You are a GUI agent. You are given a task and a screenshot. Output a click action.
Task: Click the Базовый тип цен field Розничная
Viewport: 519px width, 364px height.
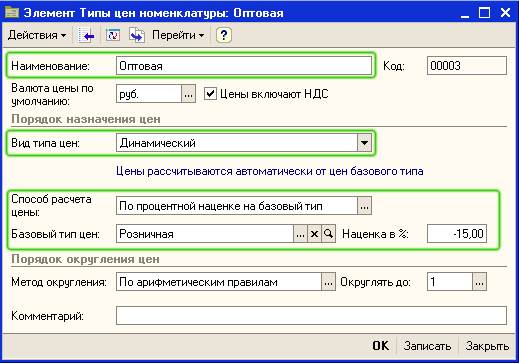pyautogui.click(x=205, y=234)
